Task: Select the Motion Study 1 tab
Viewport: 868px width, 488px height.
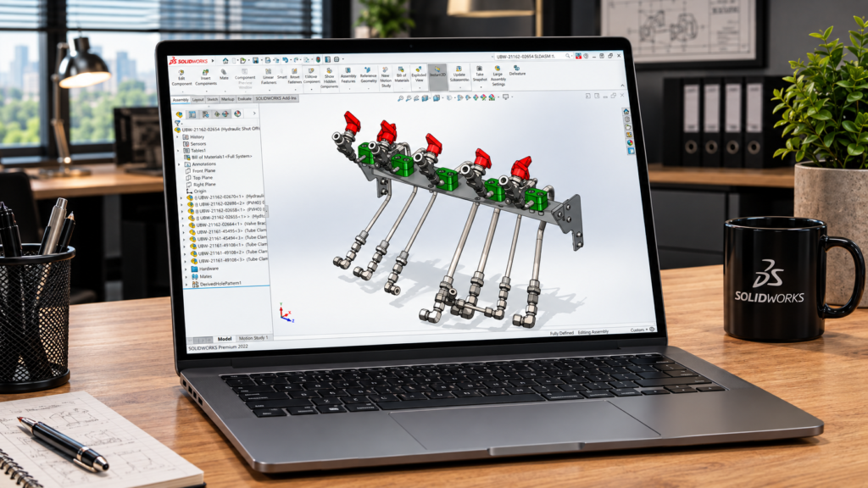Action: tap(253, 337)
